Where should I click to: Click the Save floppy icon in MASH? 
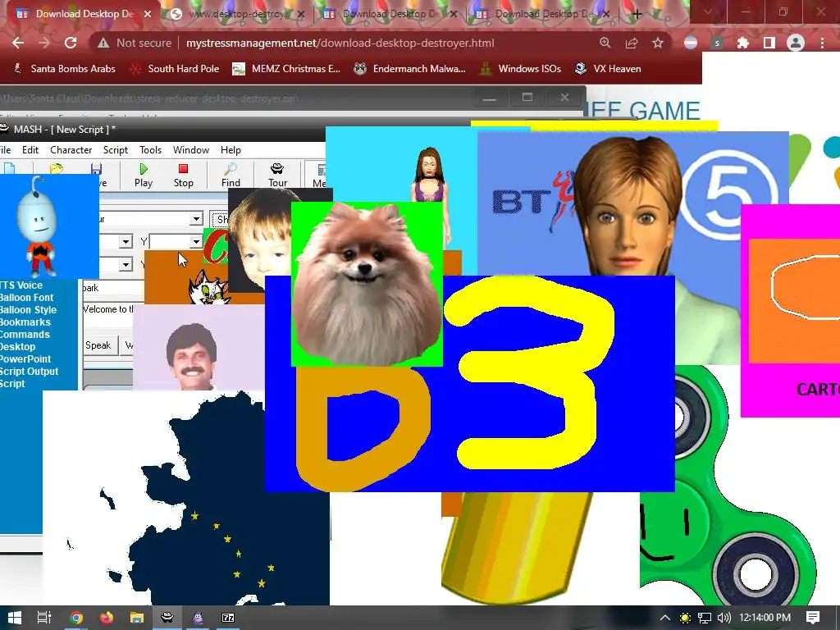97,169
